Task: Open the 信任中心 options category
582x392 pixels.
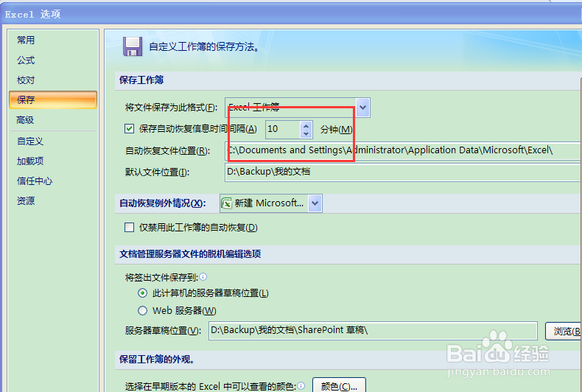Action: point(35,181)
